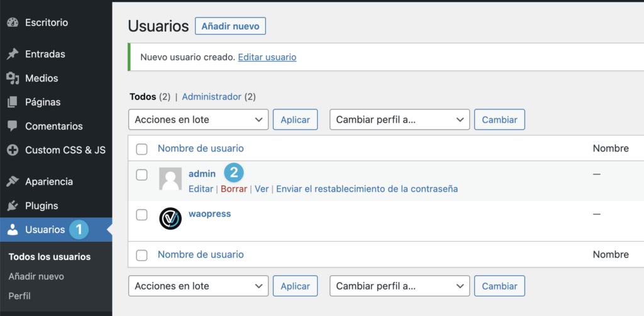Check the waopress user row checkbox

click(142, 215)
